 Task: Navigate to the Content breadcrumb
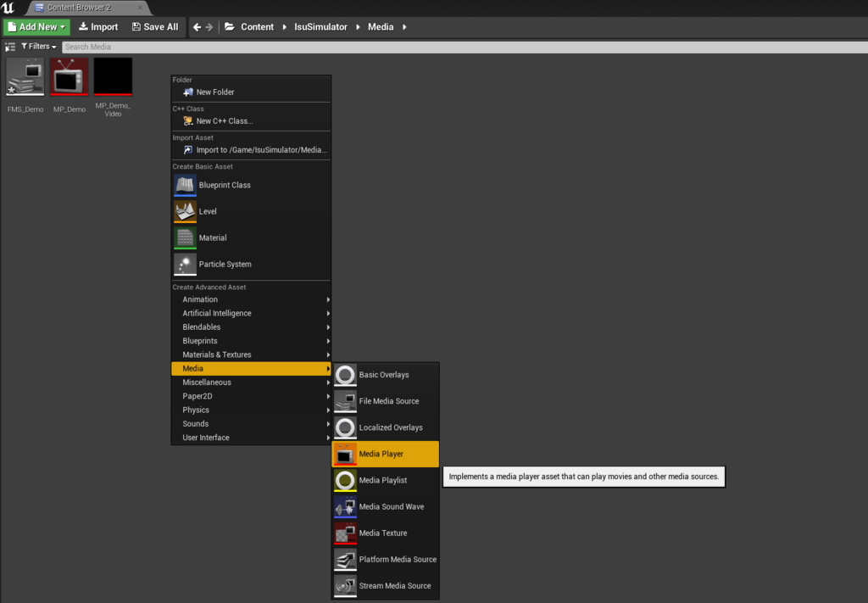[257, 26]
